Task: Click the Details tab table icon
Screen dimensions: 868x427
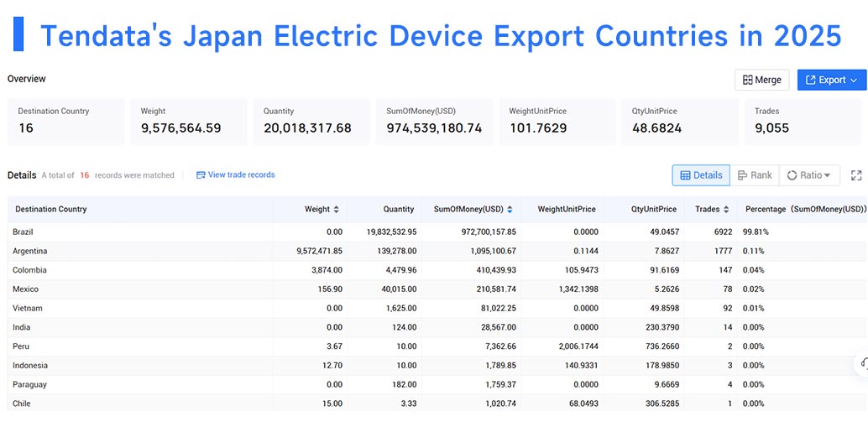Action: [x=685, y=175]
